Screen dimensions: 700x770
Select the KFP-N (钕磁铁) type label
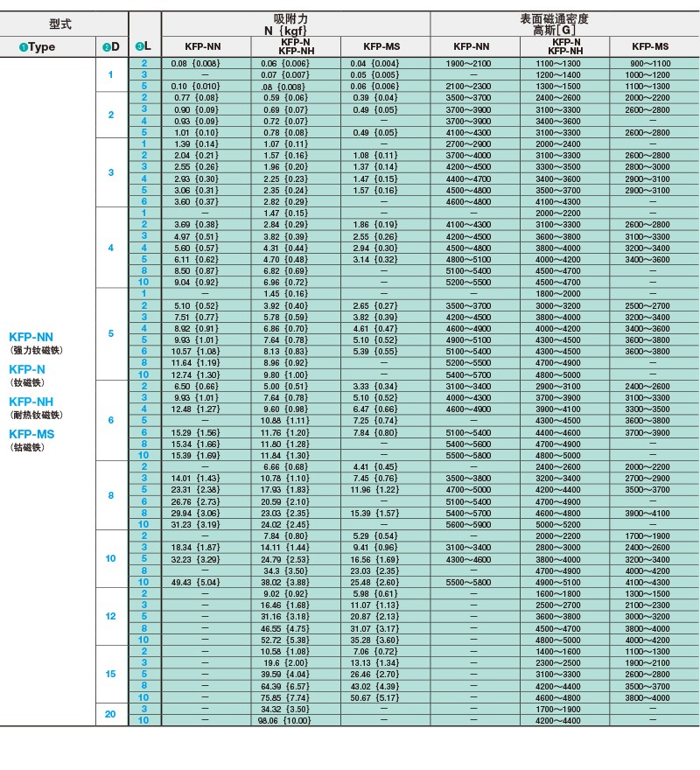click(27, 375)
